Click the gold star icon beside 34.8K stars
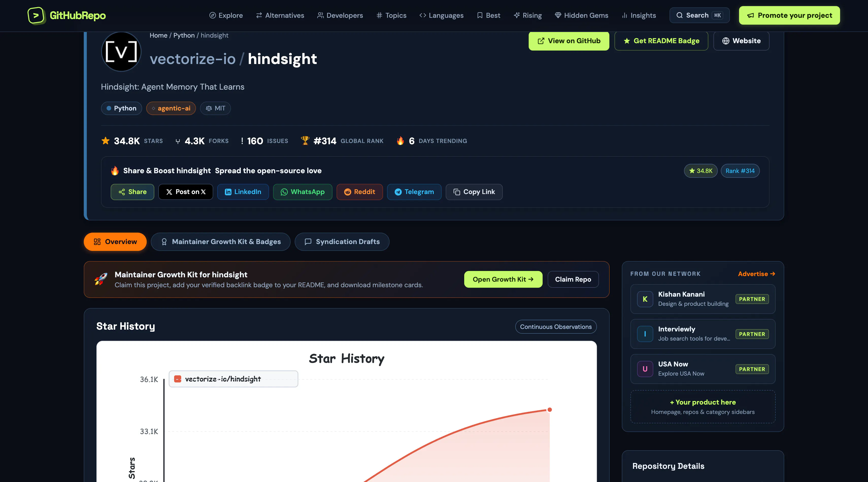The height and width of the screenshot is (482, 868). point(106,140)
